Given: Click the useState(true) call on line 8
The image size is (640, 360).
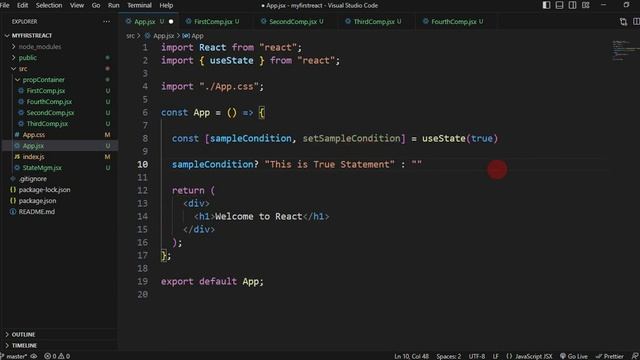Looking at the screenshot, I should coord(460,138).
